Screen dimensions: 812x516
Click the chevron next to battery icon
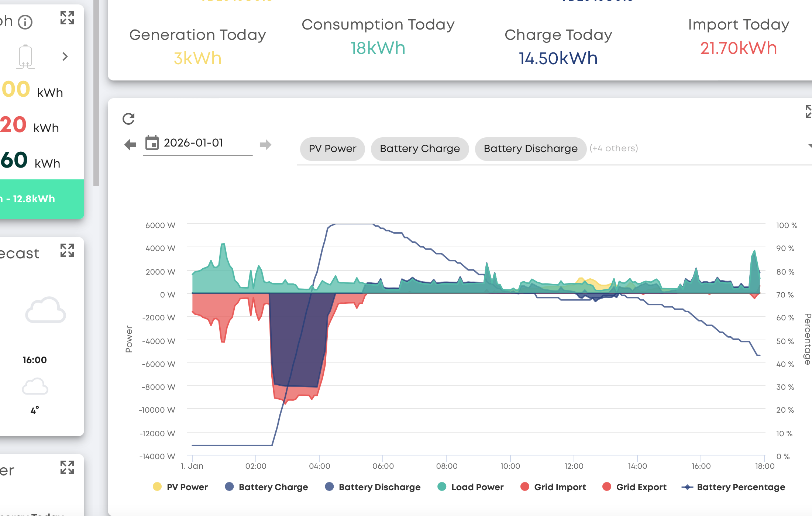coord(65,56)
